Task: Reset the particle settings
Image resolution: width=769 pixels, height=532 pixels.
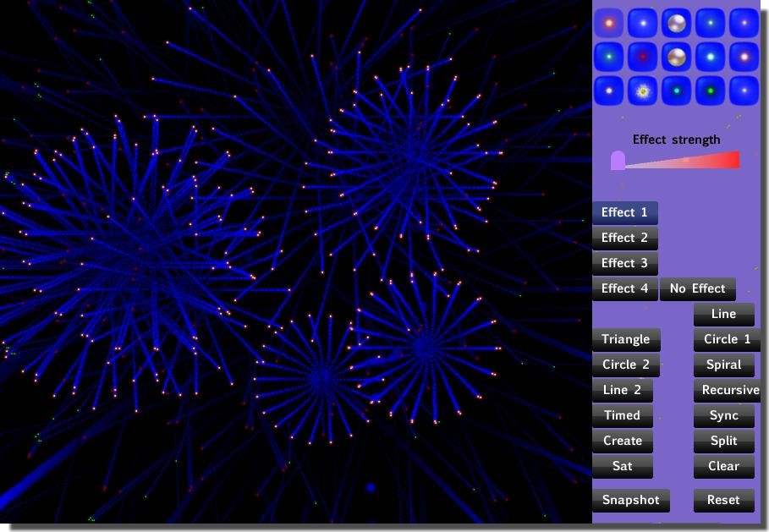Action: (724, 500)
